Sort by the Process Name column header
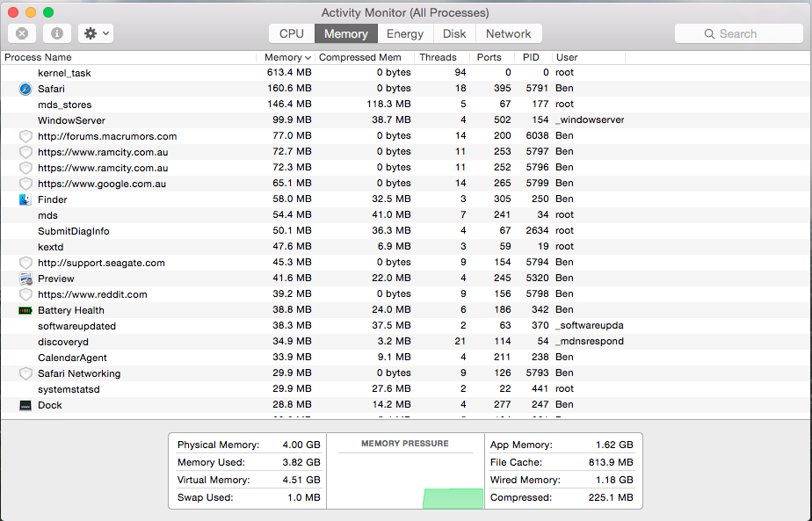Image resolution: width=812 pixels, height=521 pixels. [x=128, y=57]
